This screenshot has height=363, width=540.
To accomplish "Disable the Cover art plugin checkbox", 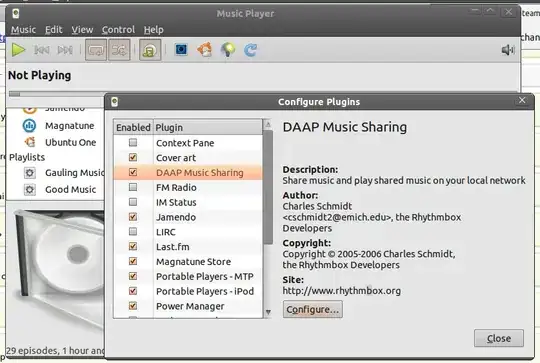I will pos(133,157).
